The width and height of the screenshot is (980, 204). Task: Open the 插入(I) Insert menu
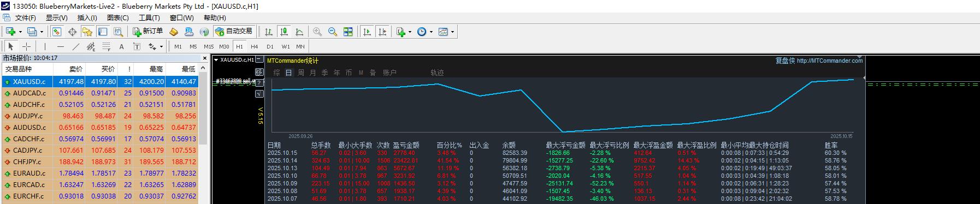(87, 18)
